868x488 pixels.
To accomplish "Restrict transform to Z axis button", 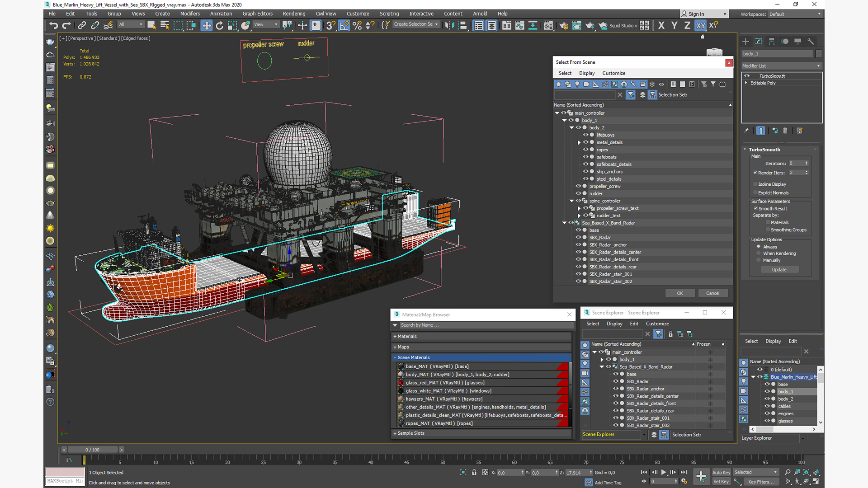I will point(687,25).
